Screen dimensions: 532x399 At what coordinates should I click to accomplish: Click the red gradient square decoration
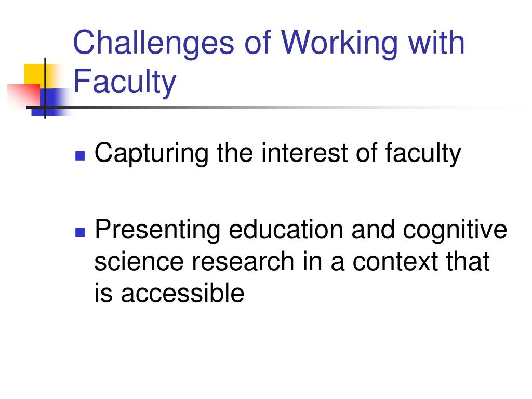tap(24, 96)
